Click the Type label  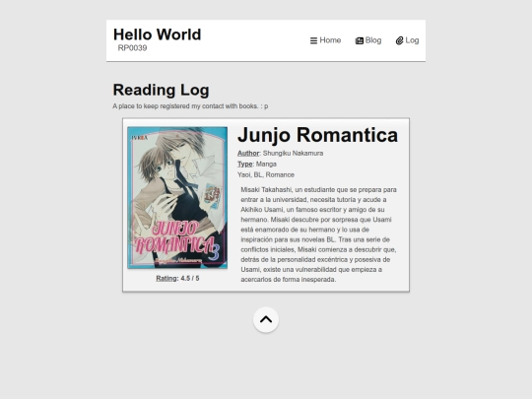[x=245, y=165]
